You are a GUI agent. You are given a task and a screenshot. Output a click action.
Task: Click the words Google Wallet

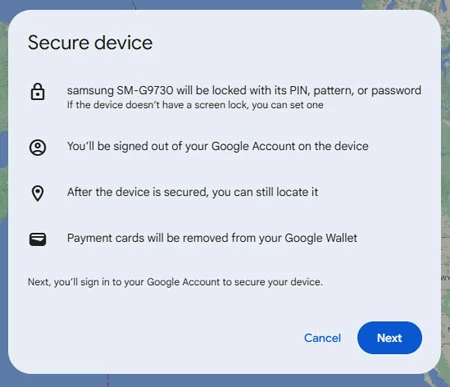(321, 238)
